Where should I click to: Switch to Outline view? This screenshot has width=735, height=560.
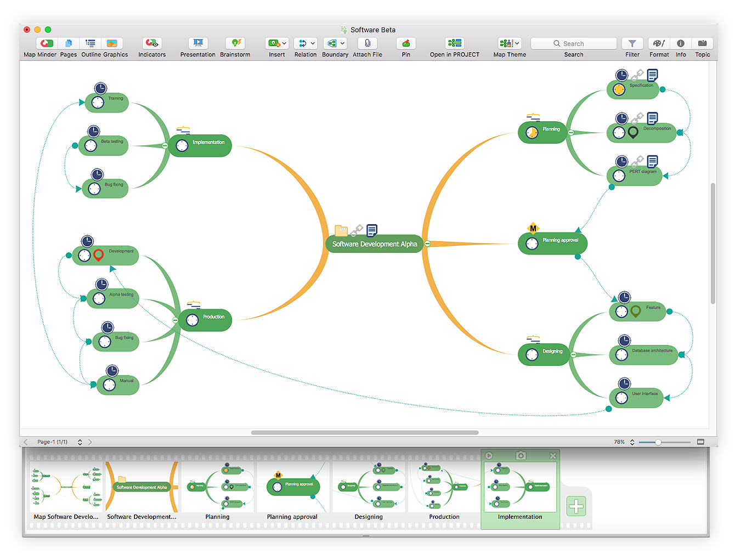click(x=91, y=43)
